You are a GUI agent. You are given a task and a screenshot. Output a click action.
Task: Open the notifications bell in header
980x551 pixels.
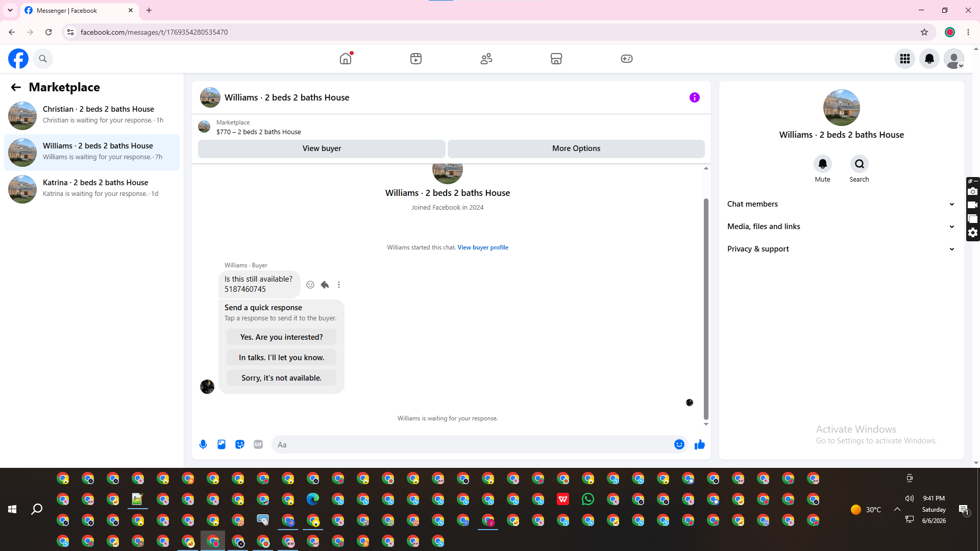point(929,59)
